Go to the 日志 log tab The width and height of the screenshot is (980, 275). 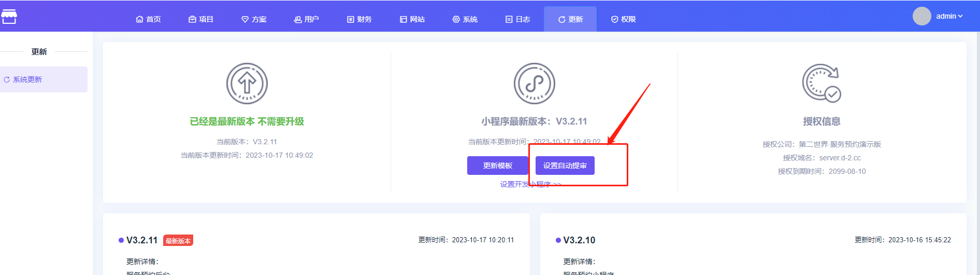(x=518, y=19)
